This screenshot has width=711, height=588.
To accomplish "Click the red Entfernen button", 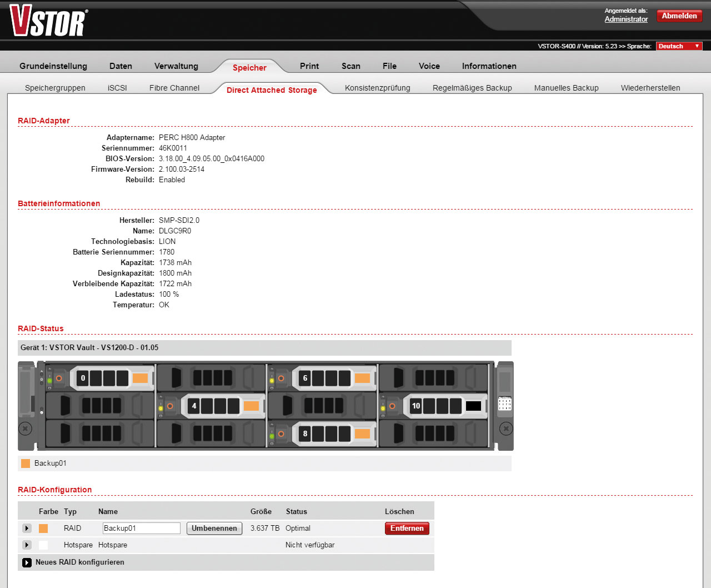I will pos(407,528).
